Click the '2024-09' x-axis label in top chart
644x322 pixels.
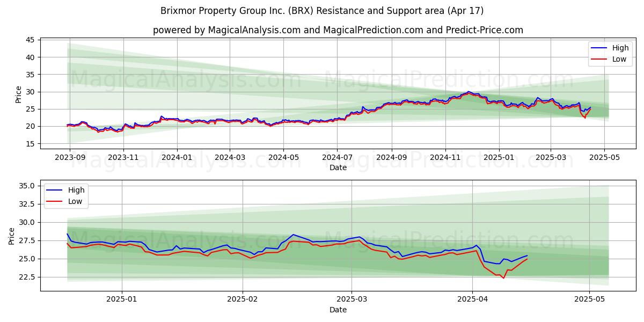(392, 158)
